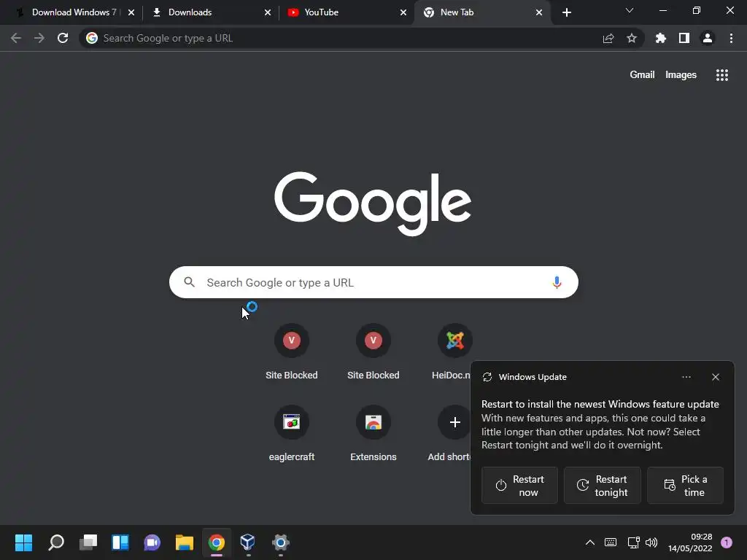This screenshot has width=747, height=560.
Task: Click the network icon in system tray
Action: [633, 542]
